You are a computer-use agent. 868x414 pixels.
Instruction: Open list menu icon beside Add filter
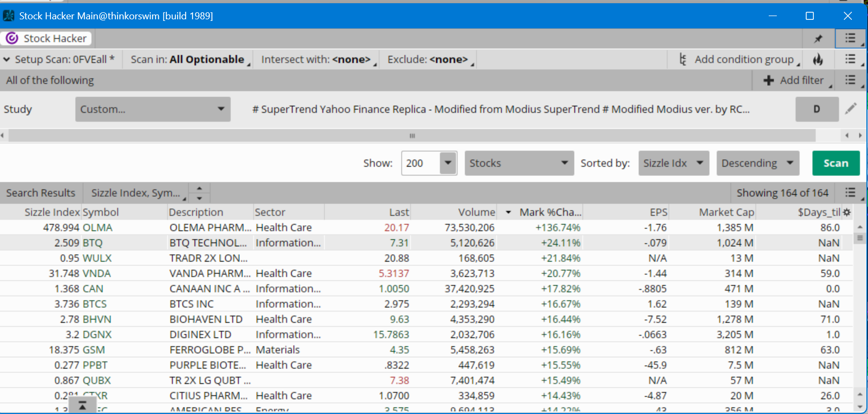pos(850,80)
